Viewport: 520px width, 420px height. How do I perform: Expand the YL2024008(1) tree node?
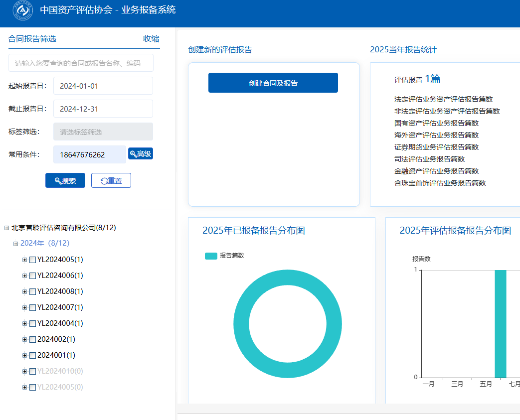(x=24, y=291)
